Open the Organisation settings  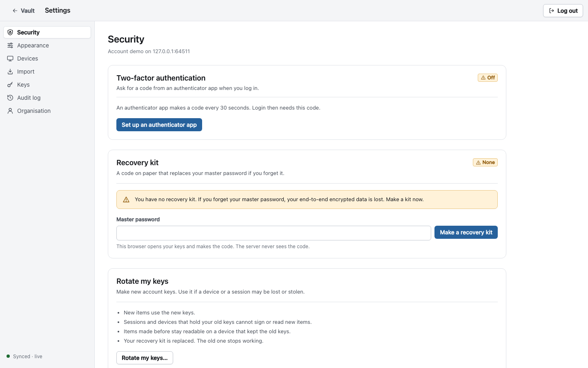pos(47,111)
